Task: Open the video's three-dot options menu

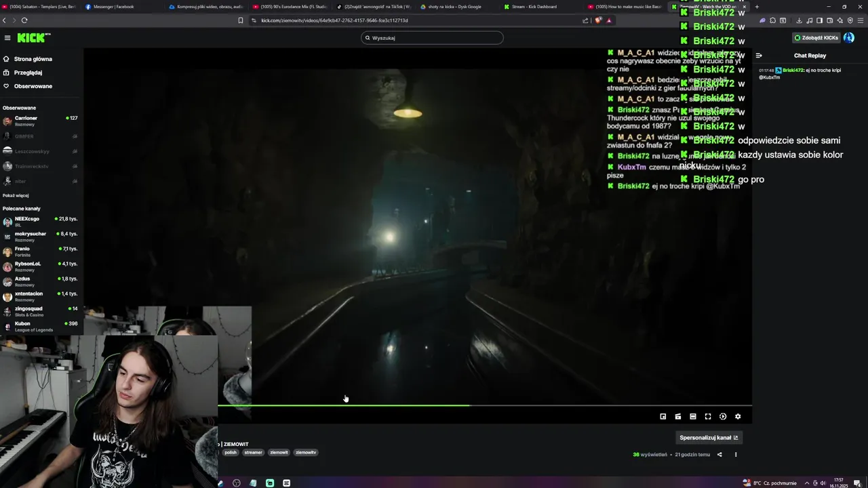Action: click(x=736, y=455)
